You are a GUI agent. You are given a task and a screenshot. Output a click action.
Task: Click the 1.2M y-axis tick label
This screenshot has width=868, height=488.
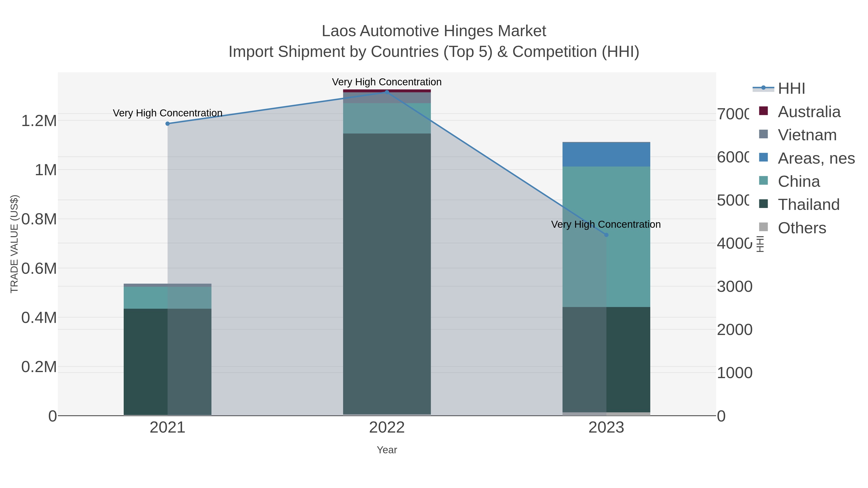pyautogui.click(x=39, y=120)
